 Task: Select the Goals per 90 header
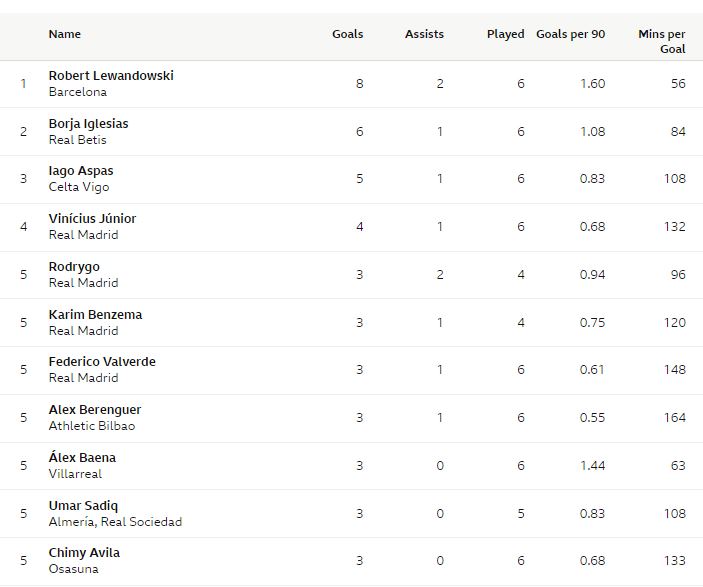click(x=570, y=34)
